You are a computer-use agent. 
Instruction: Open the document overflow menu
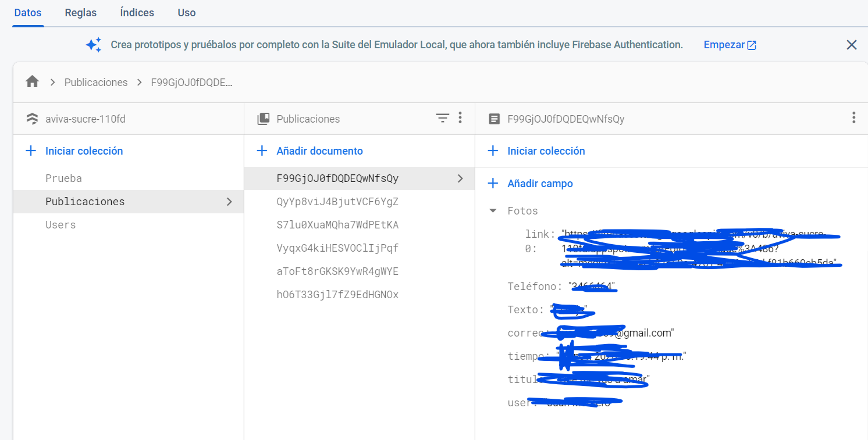[853, 118]
